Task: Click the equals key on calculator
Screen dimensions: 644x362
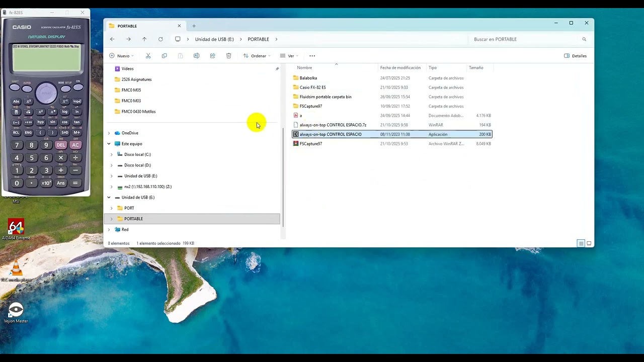Action: (75, 183)
